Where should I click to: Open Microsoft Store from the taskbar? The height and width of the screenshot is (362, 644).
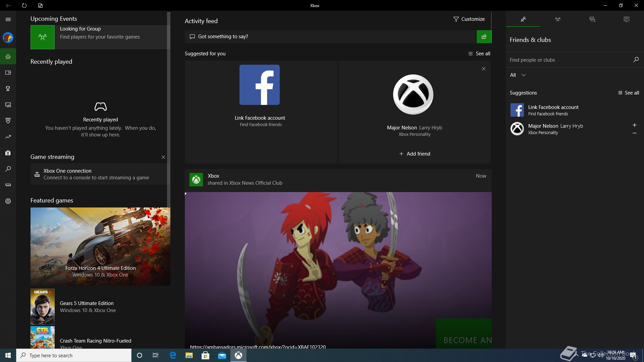tap(206, 355)
